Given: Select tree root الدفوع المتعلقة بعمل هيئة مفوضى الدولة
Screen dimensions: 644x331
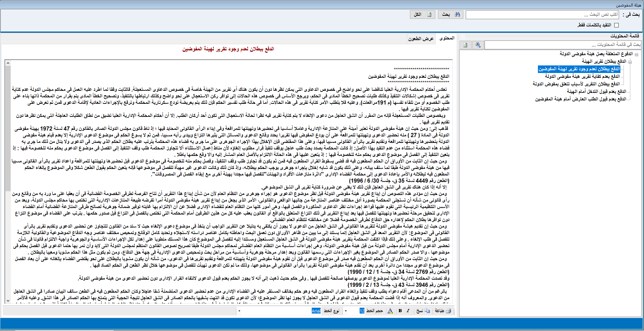Looking at the screenshot, I should point(596,54).
